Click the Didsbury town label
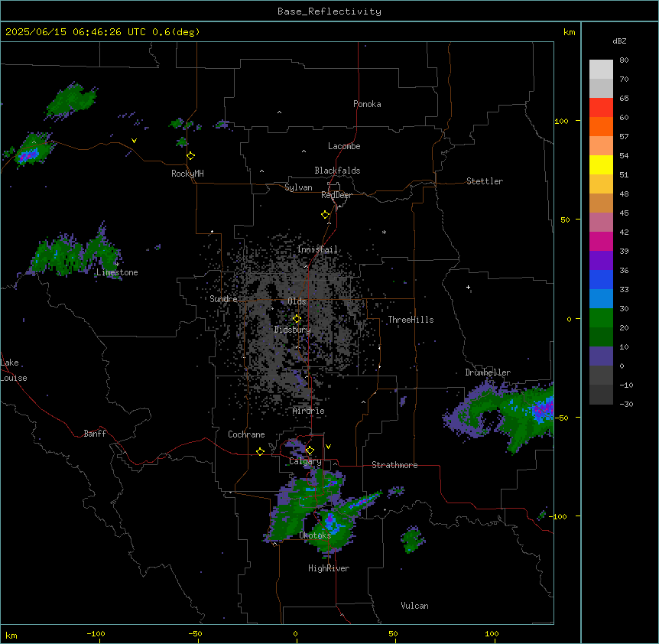Screen dimensions: 659x644 point(293,330)
